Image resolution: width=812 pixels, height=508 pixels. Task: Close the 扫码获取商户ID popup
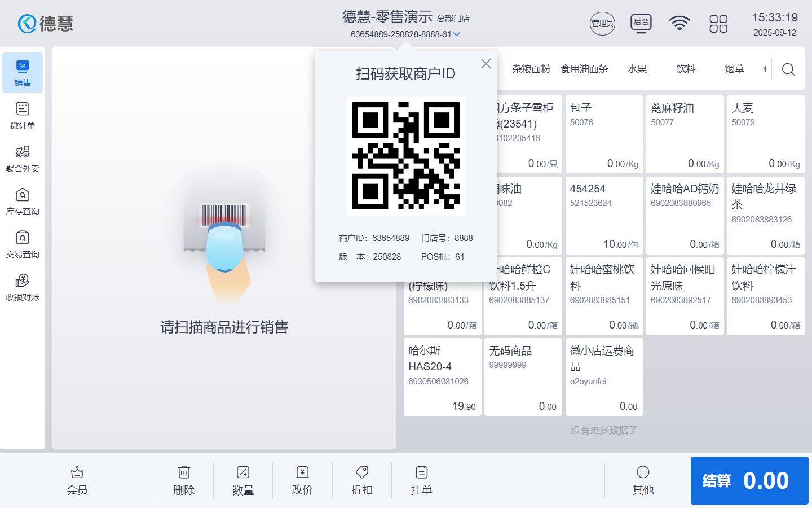coord(486,64)
